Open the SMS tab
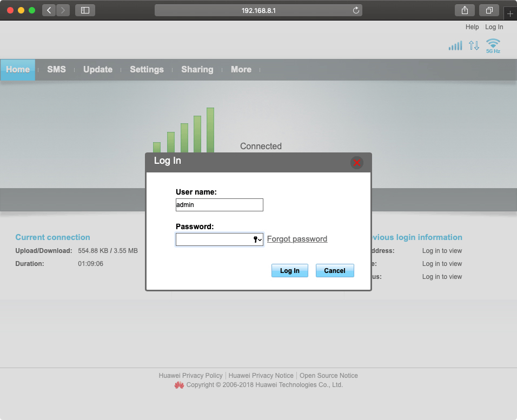 click(56, 70)
